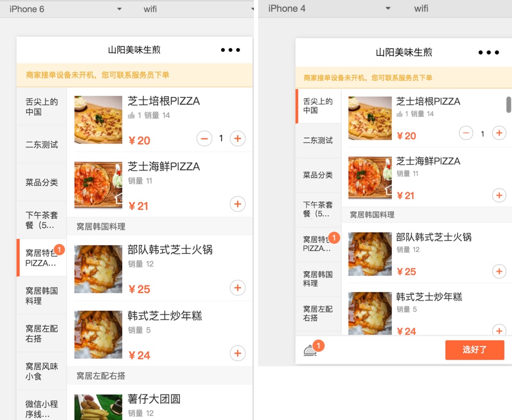This screenshot has height=420, width=512.
Task: Select 窝居韩国料理 category in iPhone 6 sidebar
Action: (41, 296)
